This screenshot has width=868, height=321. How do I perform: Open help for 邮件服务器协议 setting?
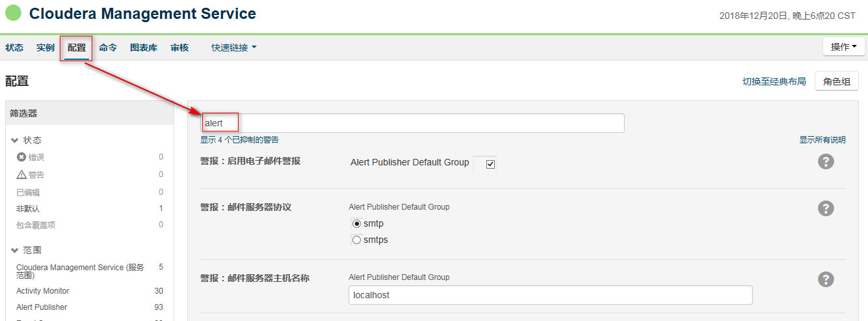(x=826, y=208)
